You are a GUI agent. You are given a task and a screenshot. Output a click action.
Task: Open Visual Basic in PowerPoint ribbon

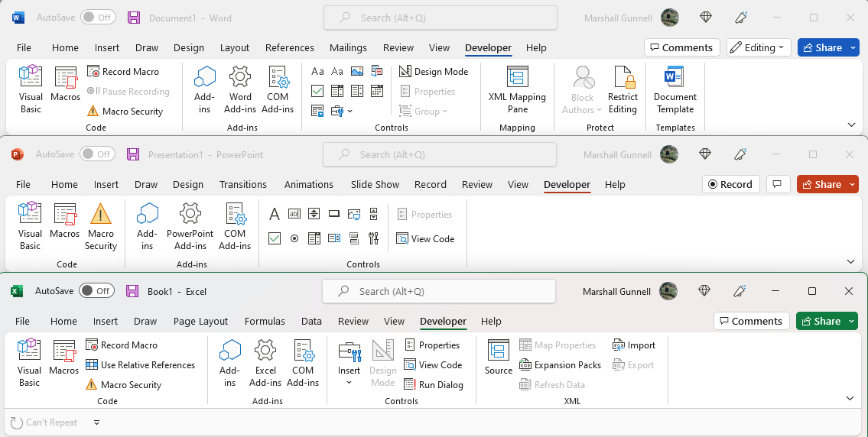click(x=30, y=226)
